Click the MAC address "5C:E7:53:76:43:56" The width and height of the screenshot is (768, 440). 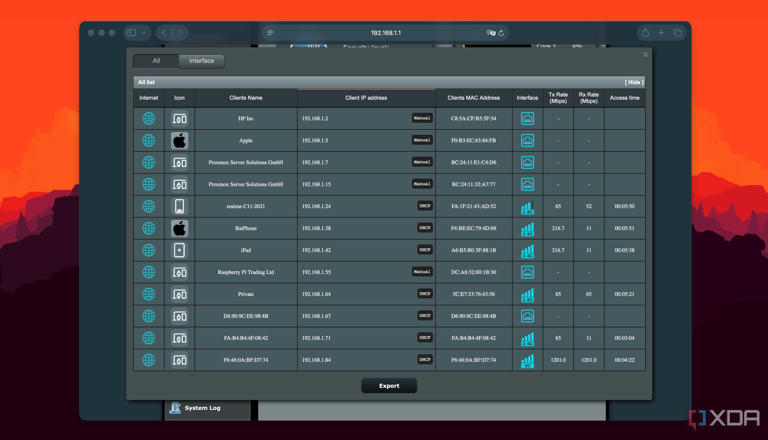tap(474, 294)
